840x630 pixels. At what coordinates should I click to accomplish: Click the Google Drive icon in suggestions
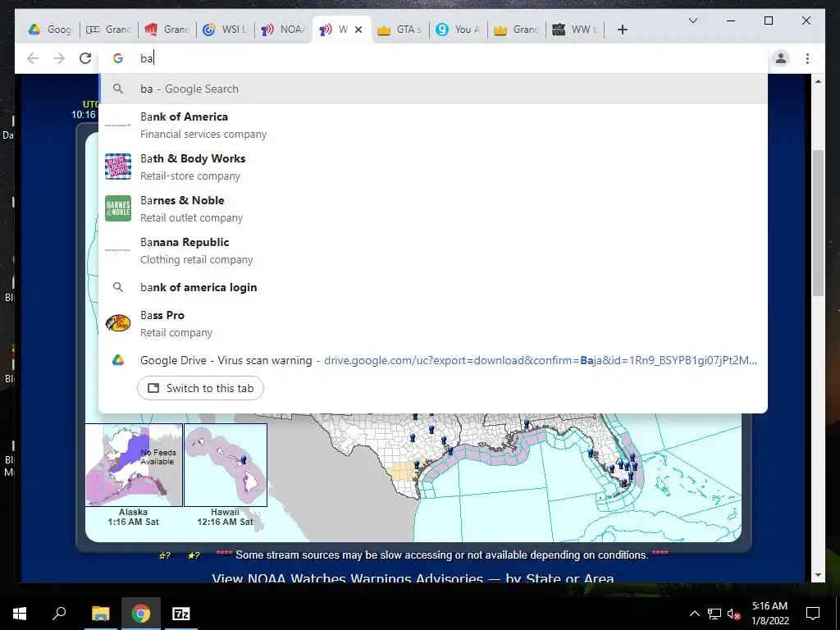tap(118, 361)
